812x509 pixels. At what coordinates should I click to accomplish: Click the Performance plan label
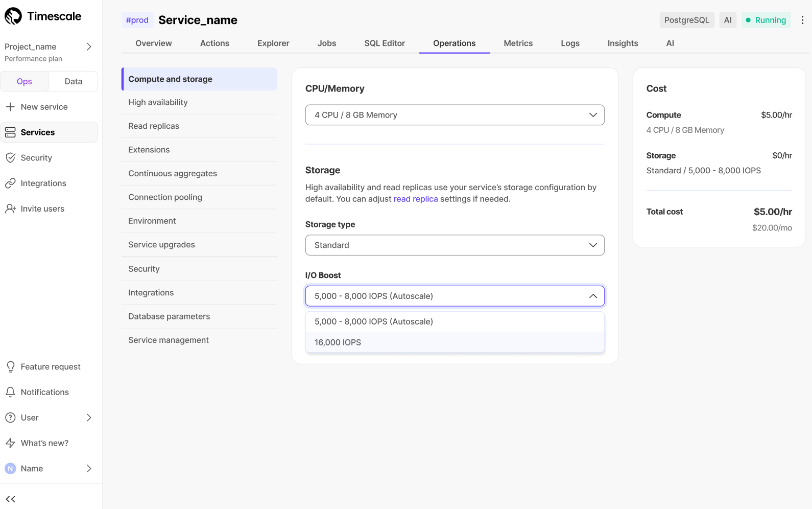click(33, 59)
